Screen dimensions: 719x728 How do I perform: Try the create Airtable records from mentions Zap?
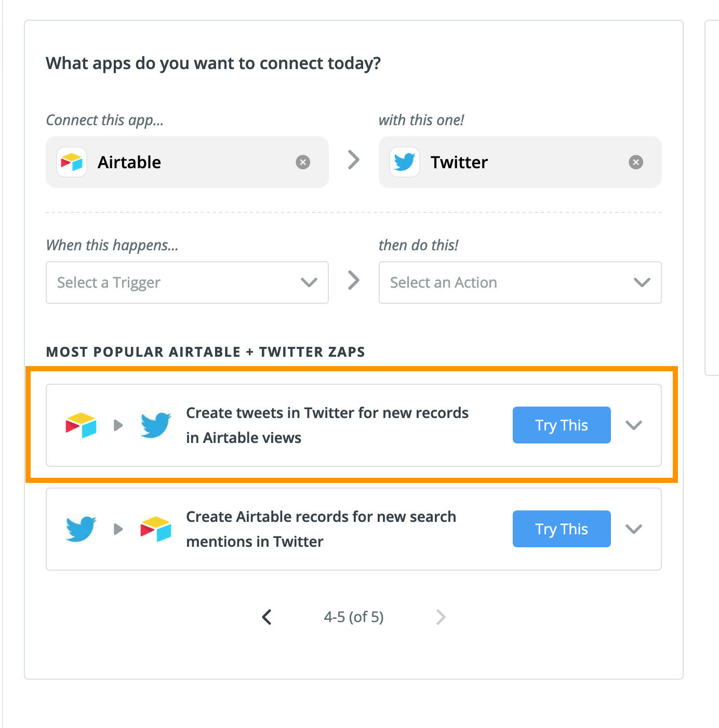pos(561,529)
